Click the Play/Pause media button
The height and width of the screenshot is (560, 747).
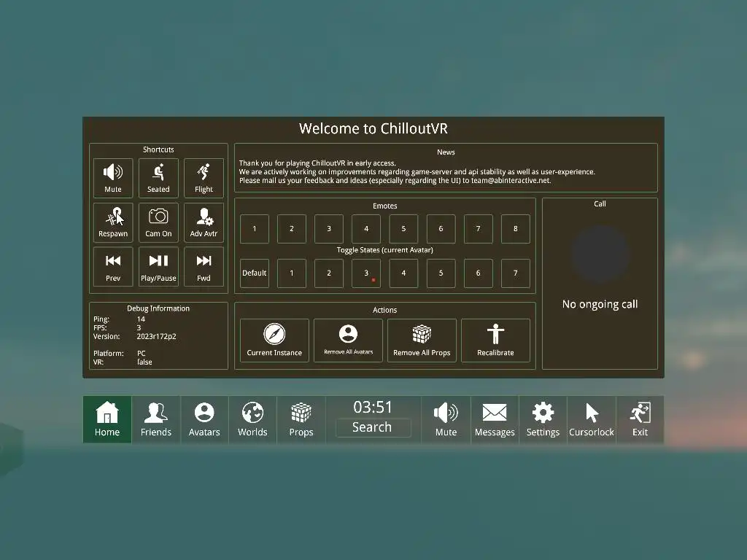pos(158,267)
